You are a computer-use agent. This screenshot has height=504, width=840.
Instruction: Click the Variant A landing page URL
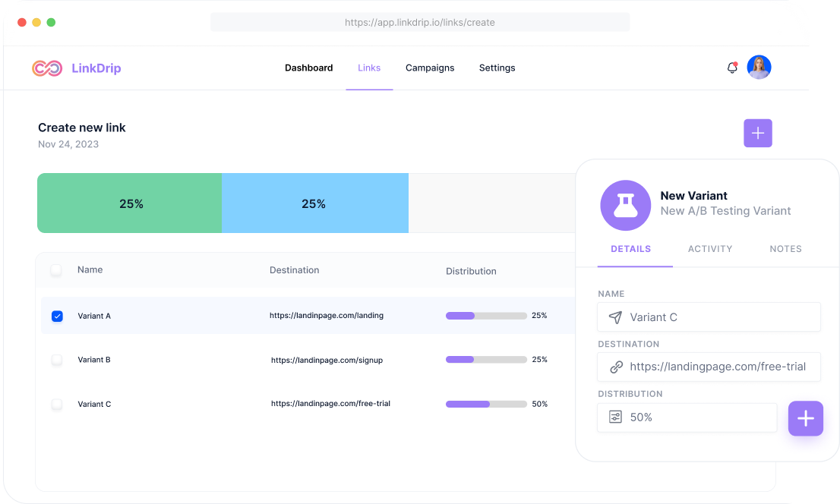click(x=327, y=316)
